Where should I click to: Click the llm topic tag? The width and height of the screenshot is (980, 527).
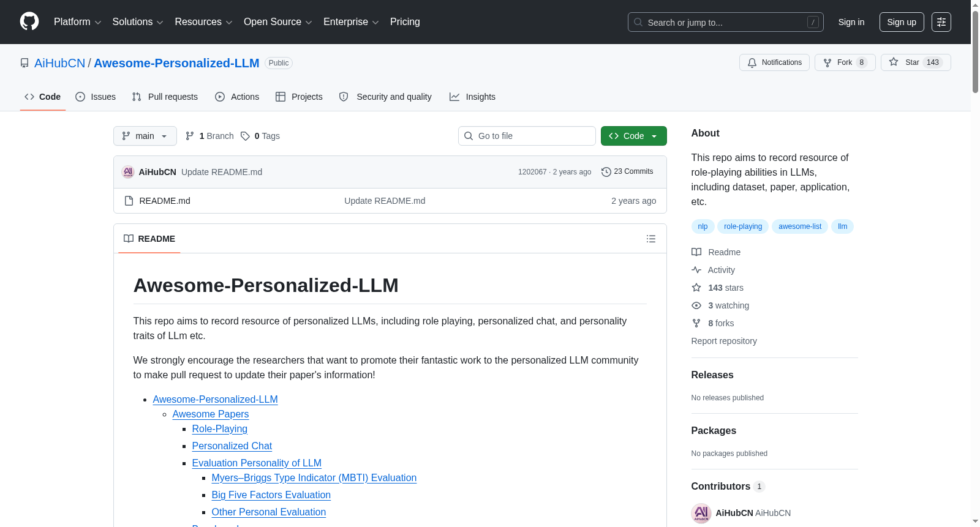842,226
